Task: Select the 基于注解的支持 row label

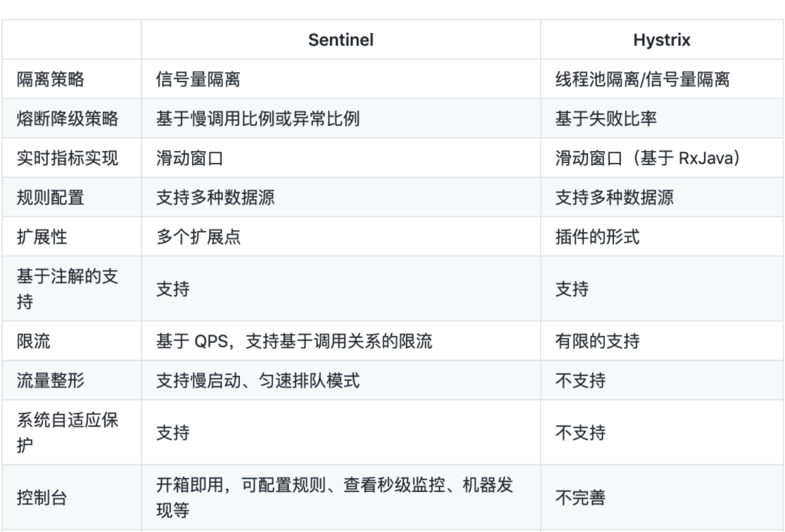Action: [x=68, y=289]
